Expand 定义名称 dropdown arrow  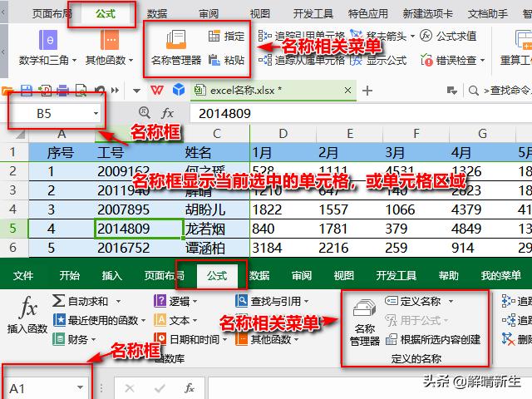(451, 301)
